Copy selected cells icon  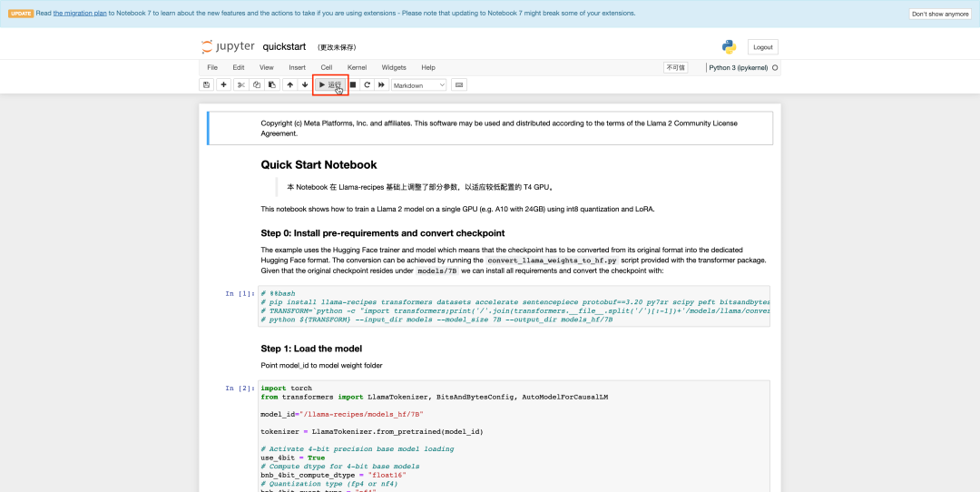pos(256,85)
